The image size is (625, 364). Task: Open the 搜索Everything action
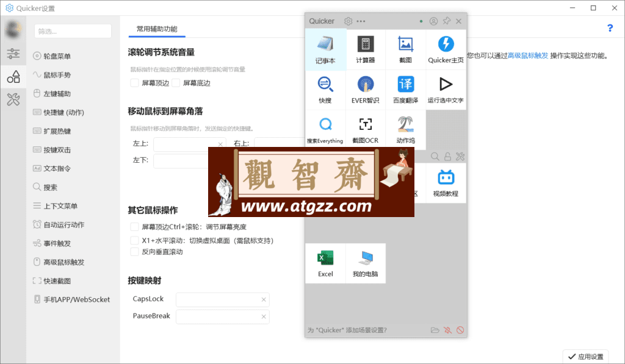(325, 130)
